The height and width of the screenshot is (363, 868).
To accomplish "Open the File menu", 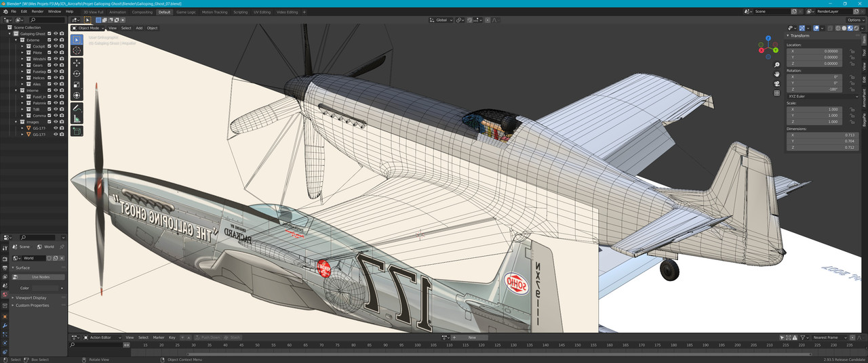I will (13, 12).
